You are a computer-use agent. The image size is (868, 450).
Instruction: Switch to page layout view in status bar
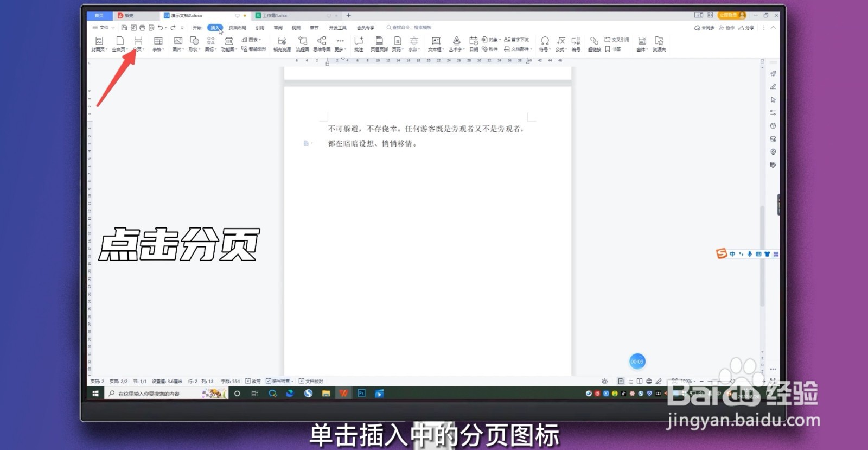click(x=621, y=381)
